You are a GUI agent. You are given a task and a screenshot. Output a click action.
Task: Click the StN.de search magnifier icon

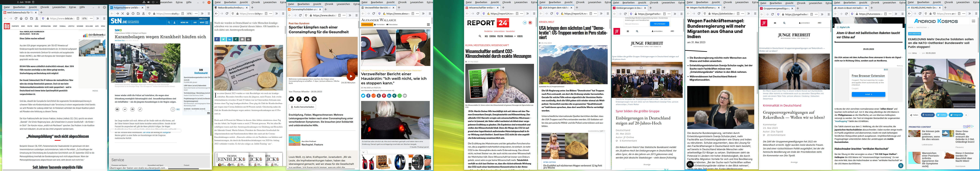[169, 22]
